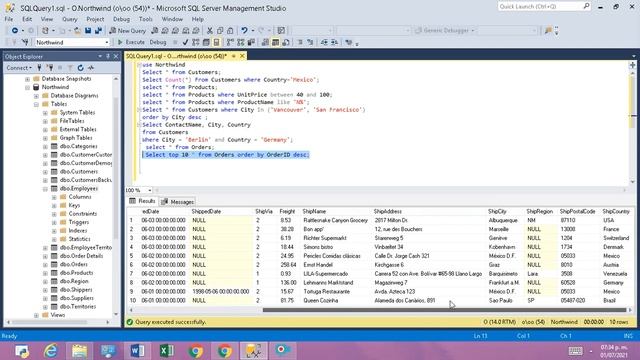The height and width of the screenshot is (360, 640).
Task: Click the Parse checkmark icon
Action: click(185, 42)
